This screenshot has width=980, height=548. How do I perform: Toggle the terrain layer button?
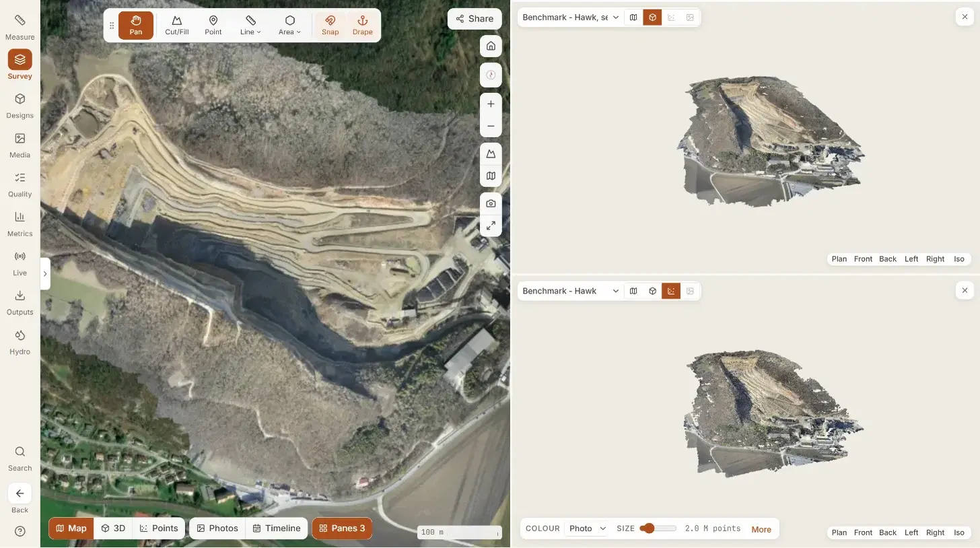491,154
